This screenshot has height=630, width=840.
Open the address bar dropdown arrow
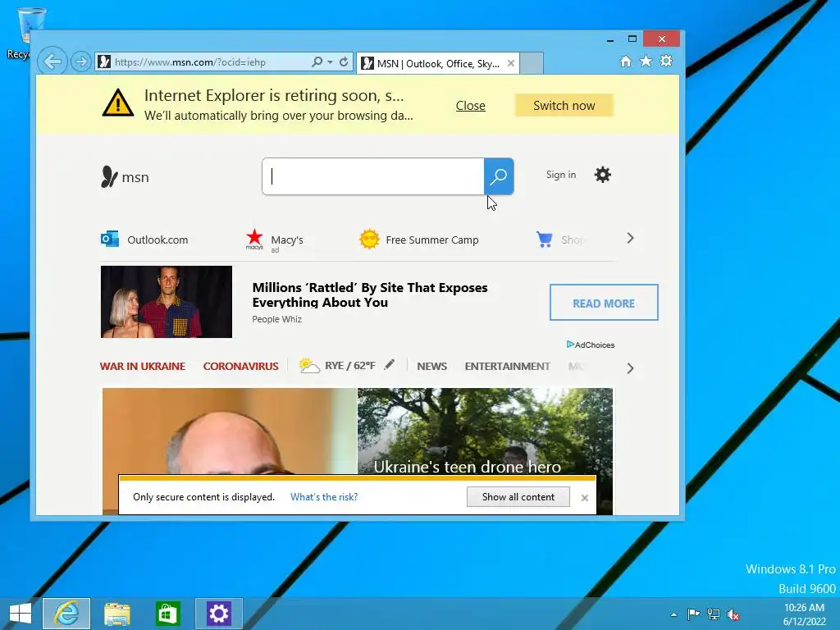(x=330, y=62)
